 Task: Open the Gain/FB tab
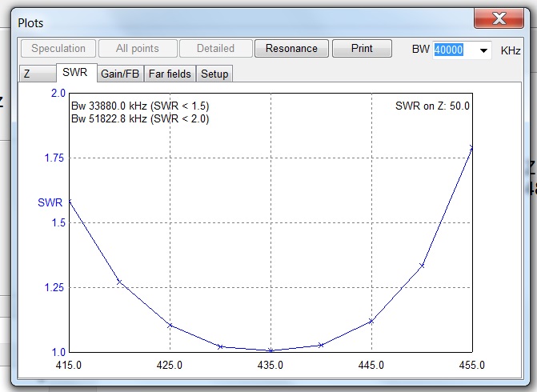119,74
